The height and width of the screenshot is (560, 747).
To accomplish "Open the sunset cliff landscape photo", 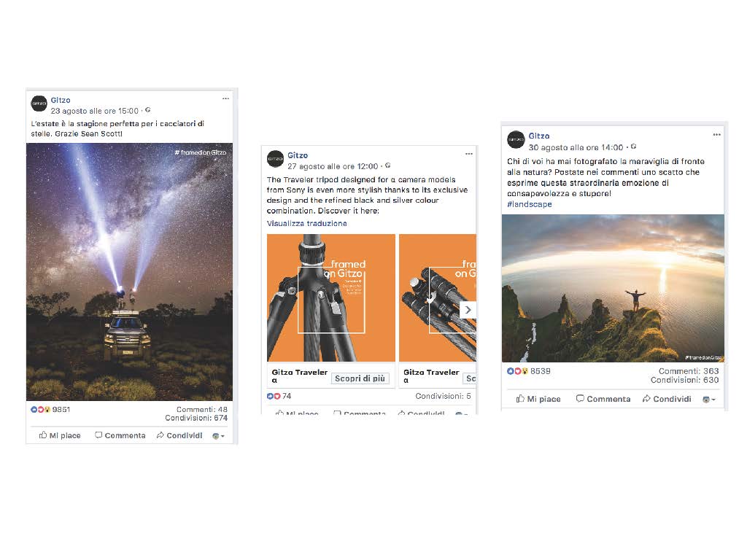I will point(613,289).
